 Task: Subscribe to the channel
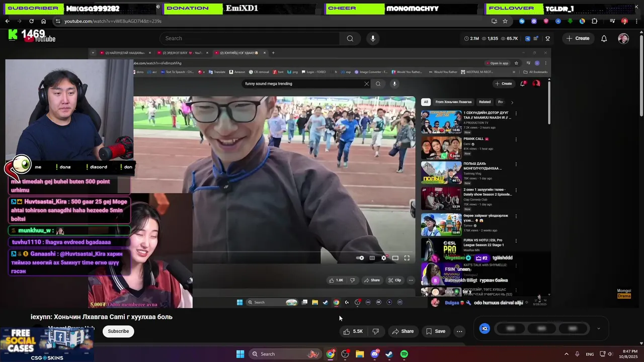click(118, 331)
